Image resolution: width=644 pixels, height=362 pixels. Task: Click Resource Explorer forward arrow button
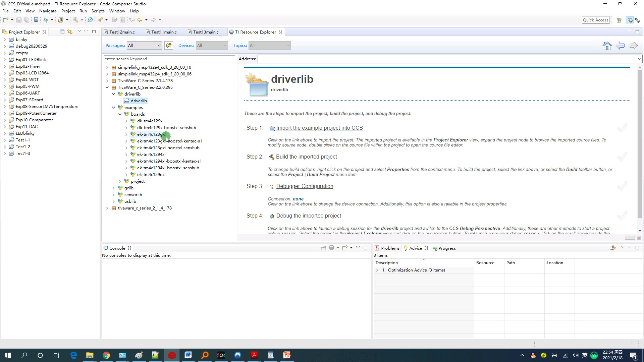[633, 46]
